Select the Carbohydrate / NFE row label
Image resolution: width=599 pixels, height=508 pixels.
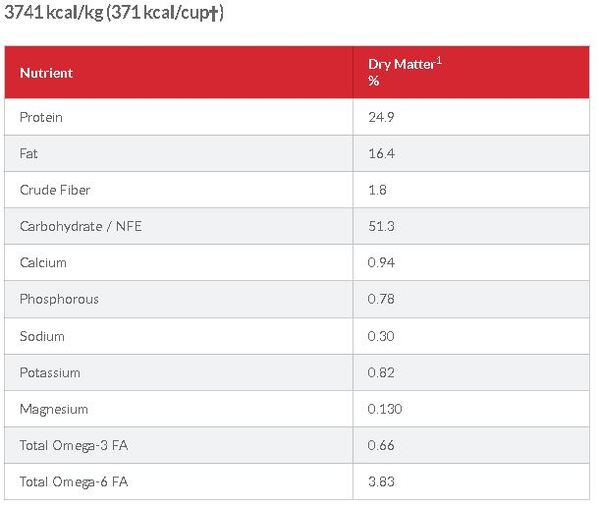click(x=81, y=226)
